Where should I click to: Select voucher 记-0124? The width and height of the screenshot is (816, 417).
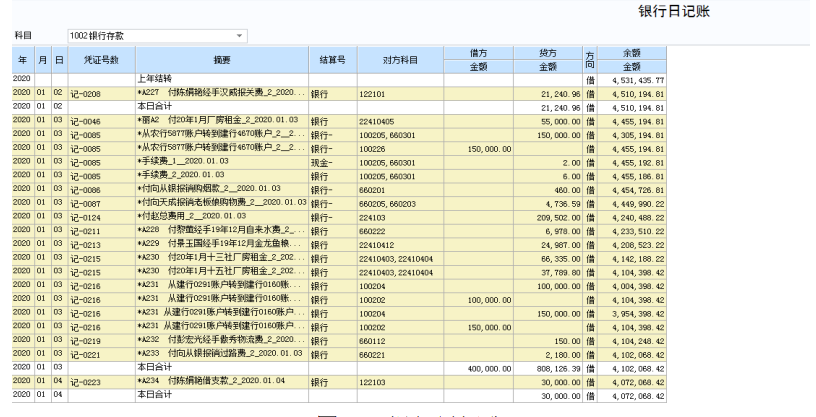click(101, 218)
